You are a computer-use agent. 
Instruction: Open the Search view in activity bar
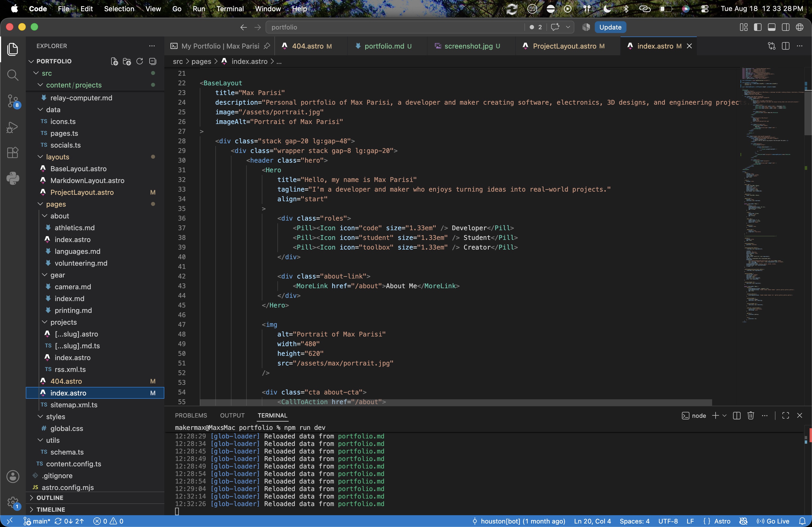[13, 75]
